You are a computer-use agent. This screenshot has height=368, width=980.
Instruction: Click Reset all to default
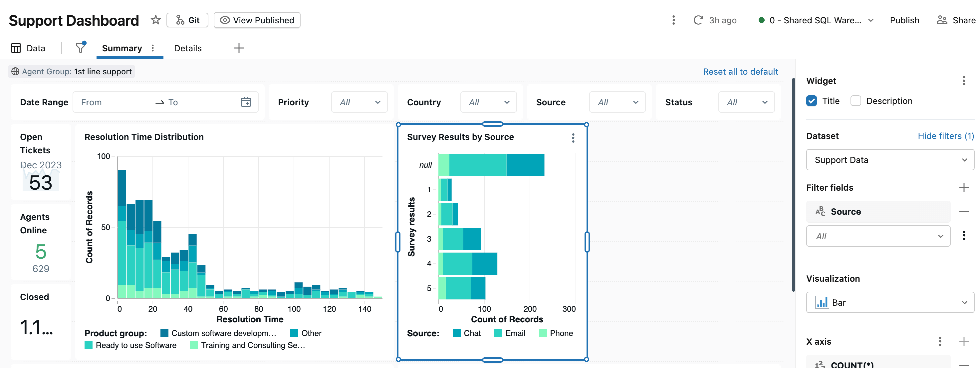coord(740,71)
